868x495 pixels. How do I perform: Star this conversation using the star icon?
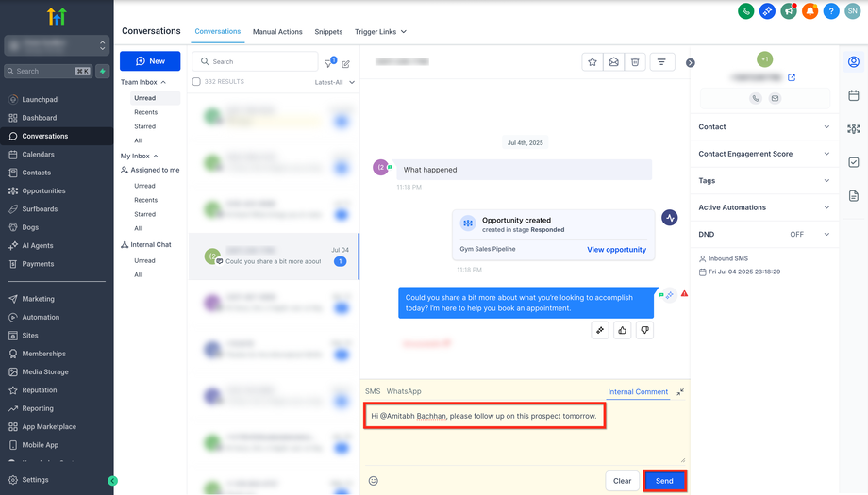click(x=593, y=62)
